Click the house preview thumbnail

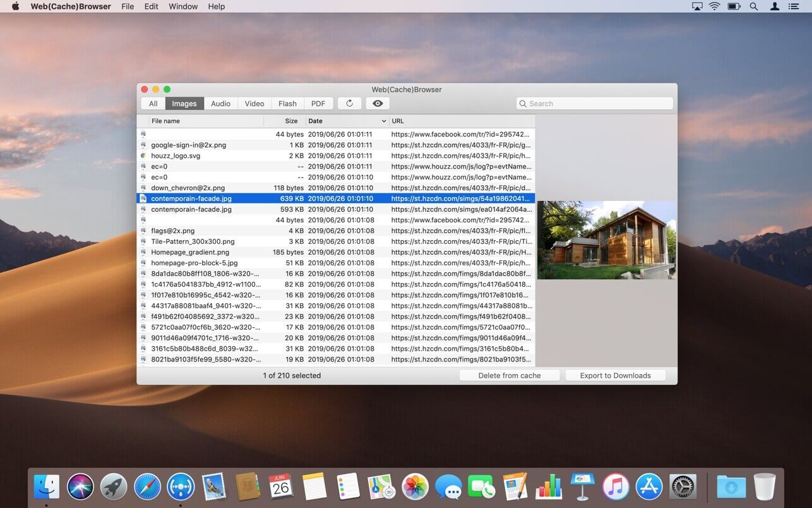[x=606, y=240]
